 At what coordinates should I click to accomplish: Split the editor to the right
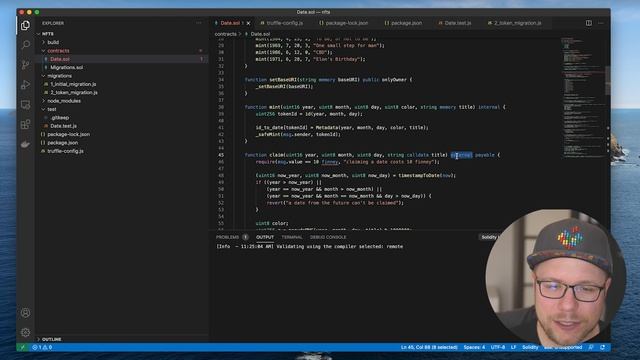coord(589,23)
